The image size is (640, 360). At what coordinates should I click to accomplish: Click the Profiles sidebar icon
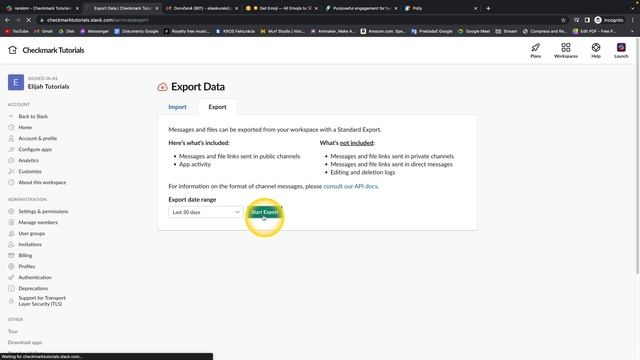click(x=11, y=267)
